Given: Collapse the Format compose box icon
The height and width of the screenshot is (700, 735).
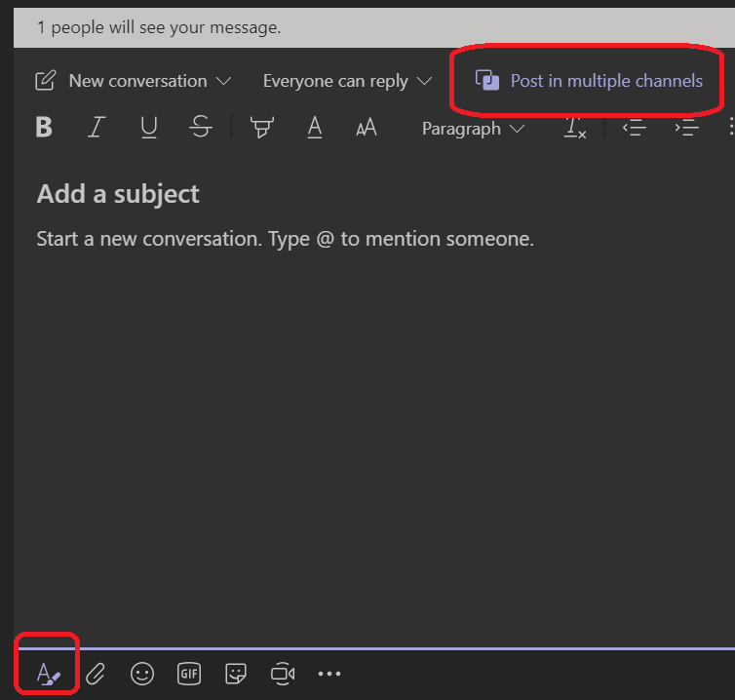Looking at the screenshot, I should click(48, 673).
